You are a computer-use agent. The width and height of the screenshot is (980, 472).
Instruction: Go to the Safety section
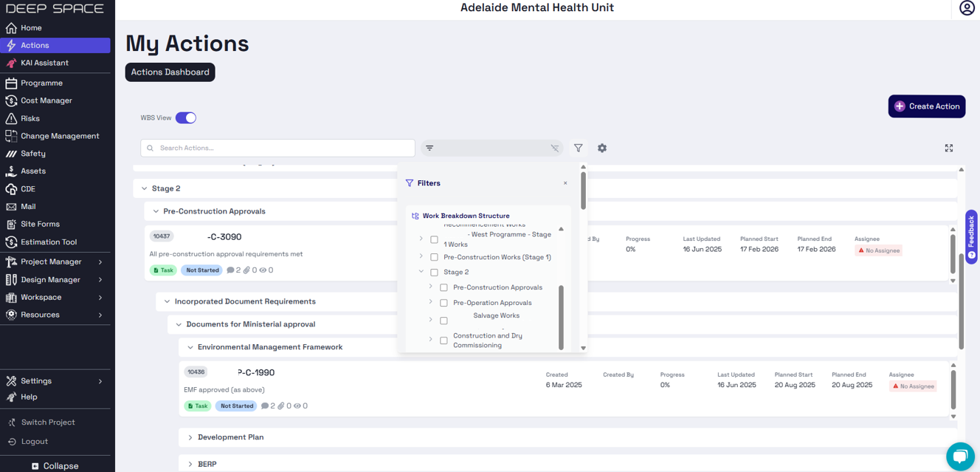pos(33,154)
